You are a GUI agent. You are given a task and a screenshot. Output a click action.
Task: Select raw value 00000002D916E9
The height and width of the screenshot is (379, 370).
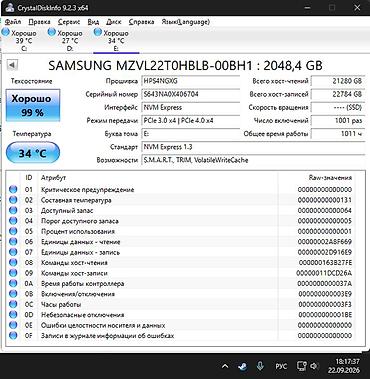click(x=325, y=252)
